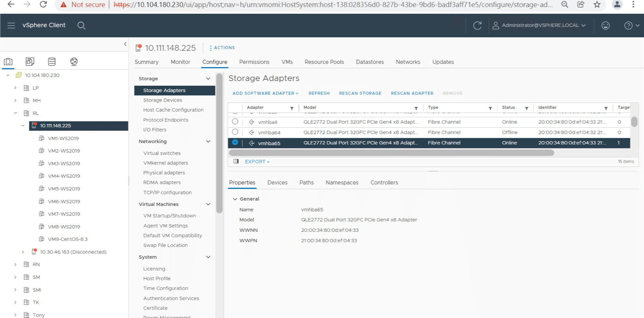Switch to Networking inventory view icon

click(74, 62)
